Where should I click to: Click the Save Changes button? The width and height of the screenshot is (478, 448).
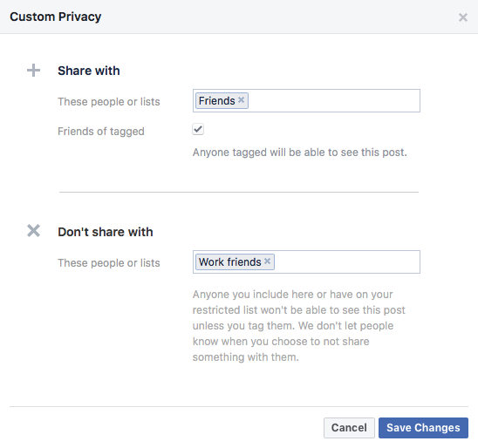[423, 428]
